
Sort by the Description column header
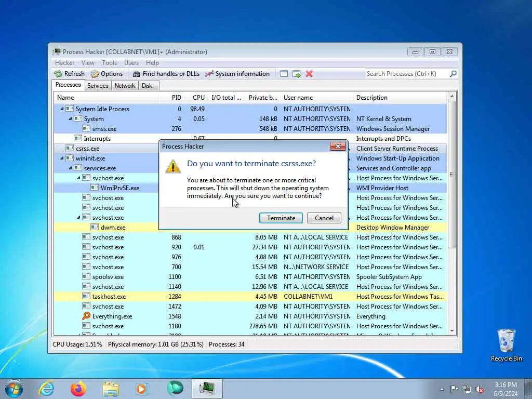pos(400,97)
